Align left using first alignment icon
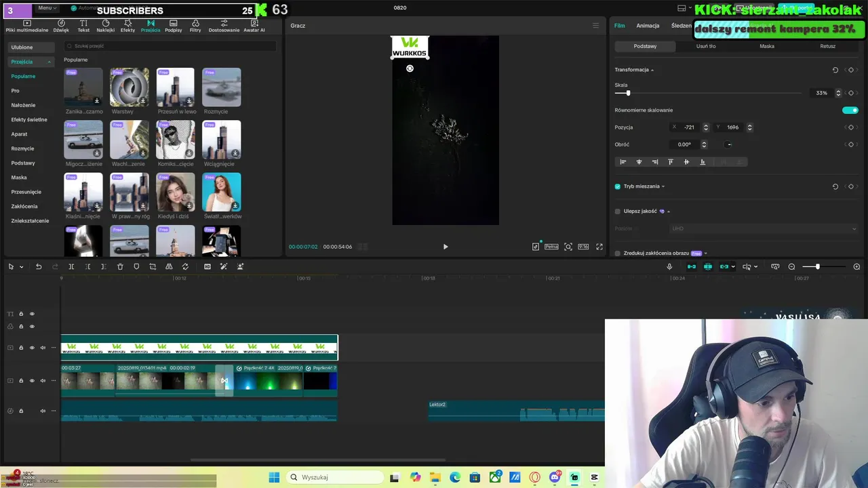Viewport: 868px width, 488px height. [x=623, y=162]
